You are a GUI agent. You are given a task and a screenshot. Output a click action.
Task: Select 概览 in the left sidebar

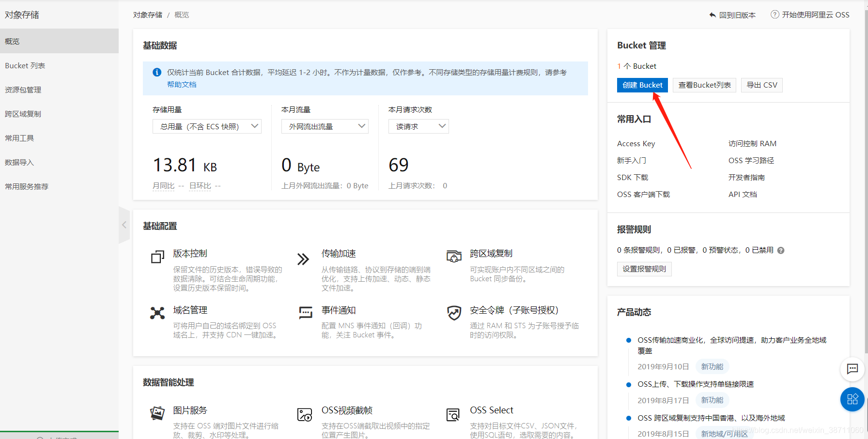(x=59, y=41)
